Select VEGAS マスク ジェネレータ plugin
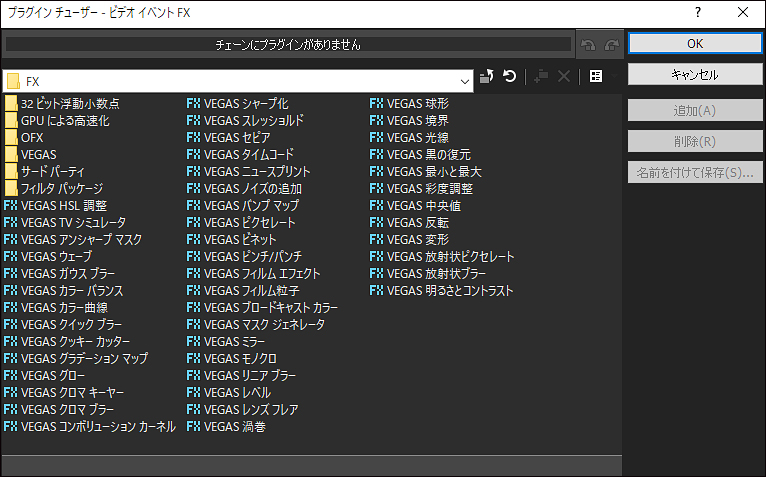The width and height of the screenshot is (766, 477). click(255, 325)
